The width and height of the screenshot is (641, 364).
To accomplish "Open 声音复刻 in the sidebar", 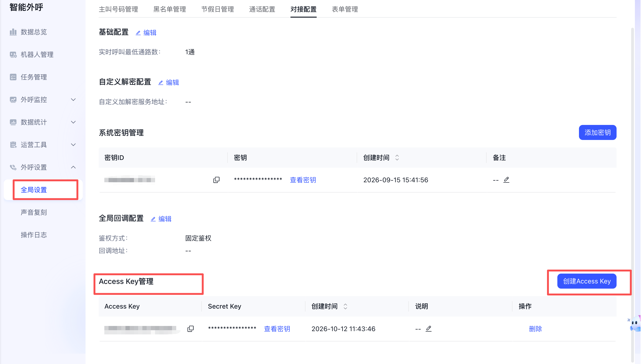I will pyautogui.click(x=34, y=212).
